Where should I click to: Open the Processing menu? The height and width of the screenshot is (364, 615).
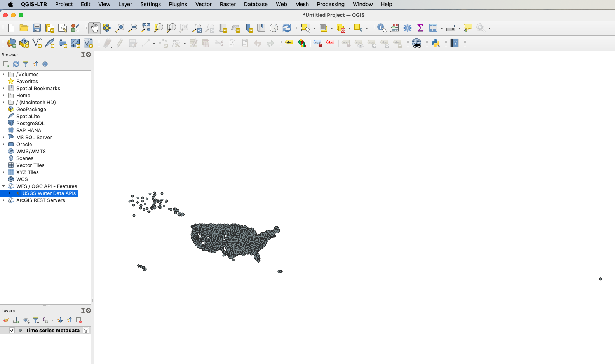pos(331,4)
